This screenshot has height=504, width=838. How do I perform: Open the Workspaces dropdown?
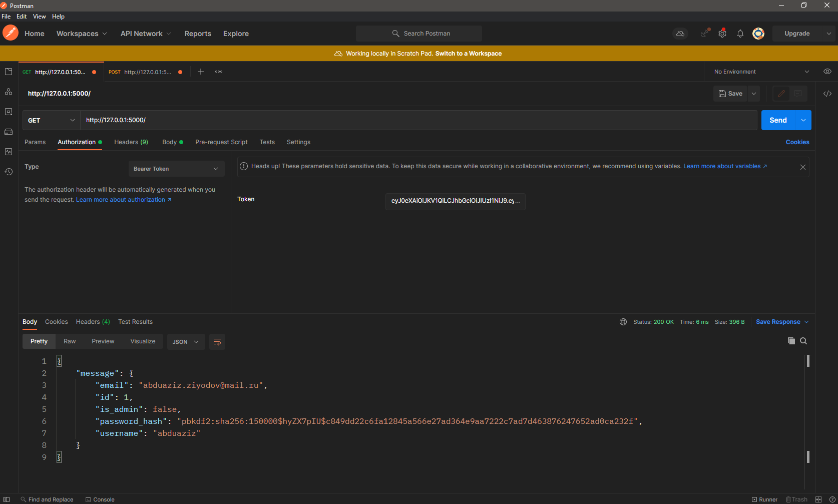82,34
